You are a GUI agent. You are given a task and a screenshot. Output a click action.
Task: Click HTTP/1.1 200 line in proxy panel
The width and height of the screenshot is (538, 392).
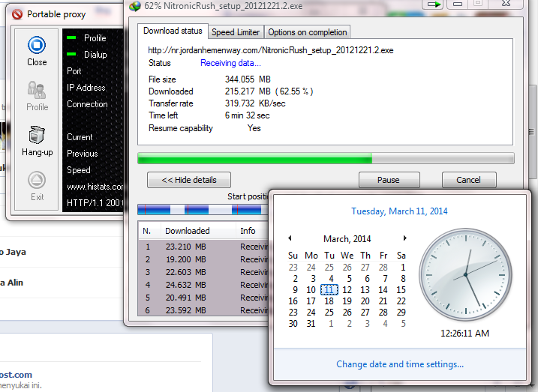coord(95,203)
